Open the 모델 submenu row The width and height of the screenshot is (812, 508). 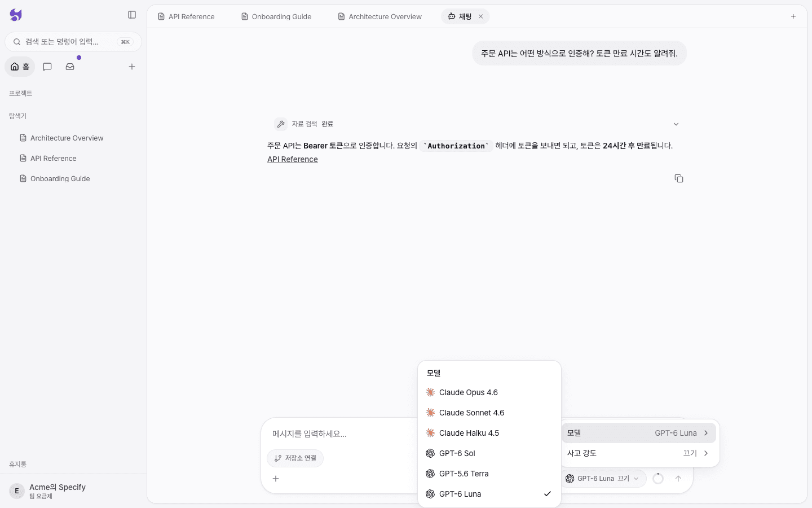[639, 433]
